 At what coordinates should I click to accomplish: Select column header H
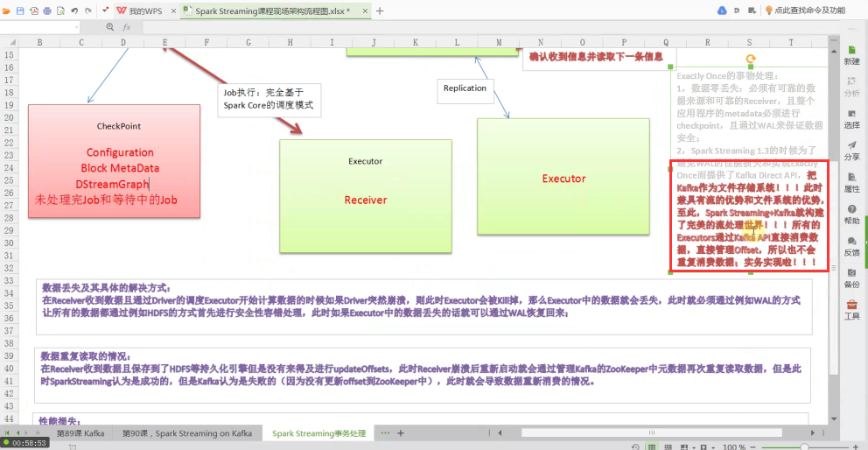(290, 42)
